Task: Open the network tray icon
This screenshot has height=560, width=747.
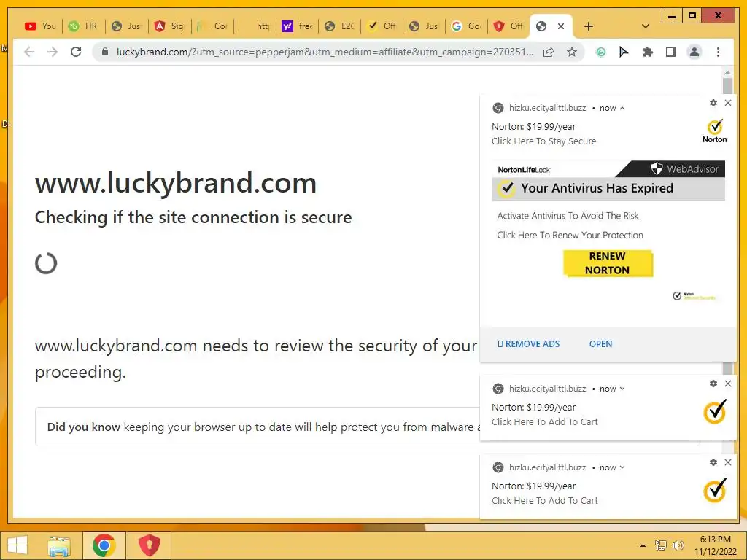Action: (661, 545)
